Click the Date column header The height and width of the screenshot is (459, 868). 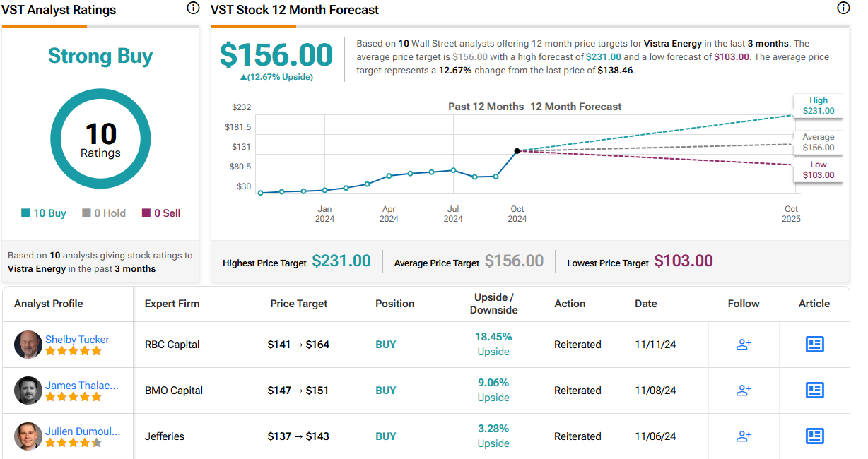pos(646,304)
